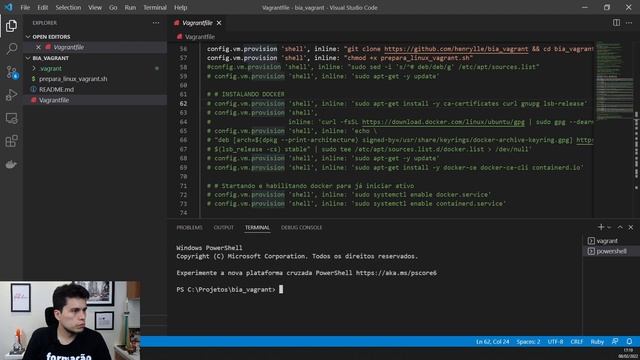
Task: Open the View menu
Action: (95, 7)
